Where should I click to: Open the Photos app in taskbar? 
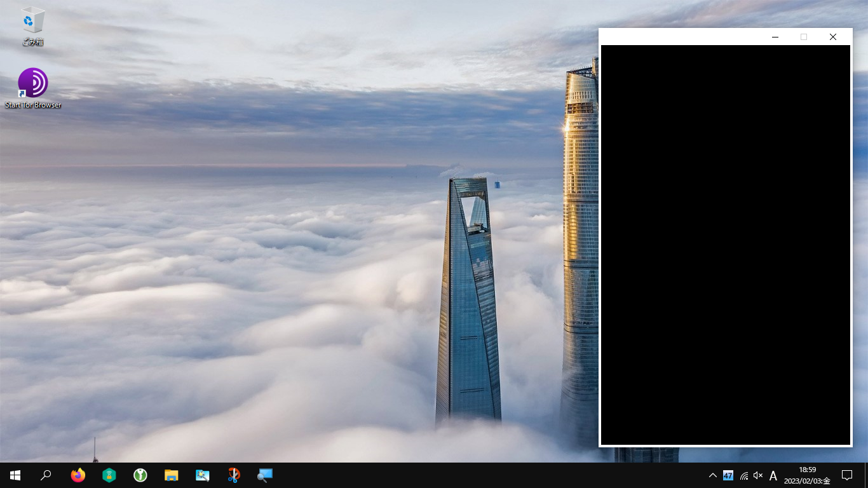[203, 475]
